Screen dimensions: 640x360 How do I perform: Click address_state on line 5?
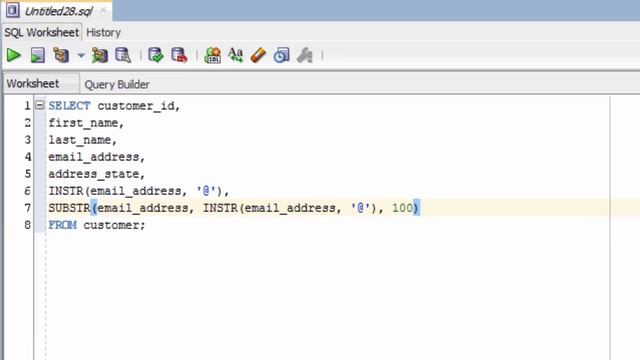coord(94,174)
